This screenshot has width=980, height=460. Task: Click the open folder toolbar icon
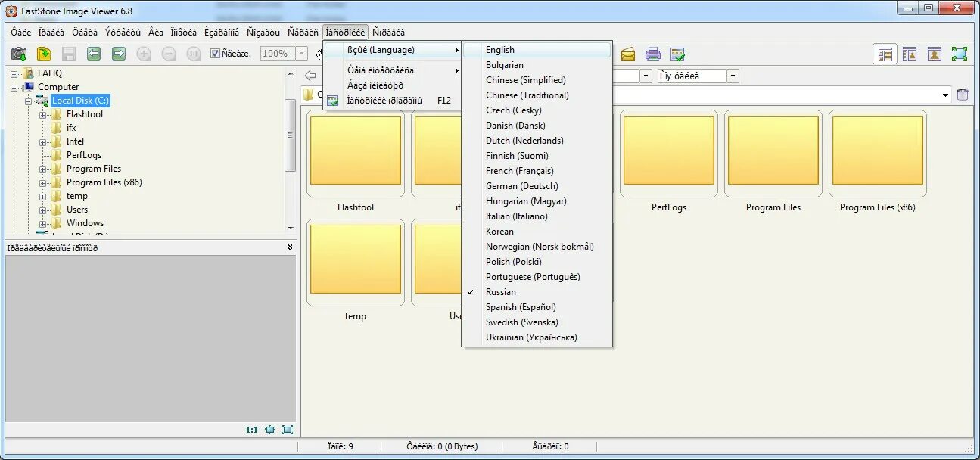point(44,54)
